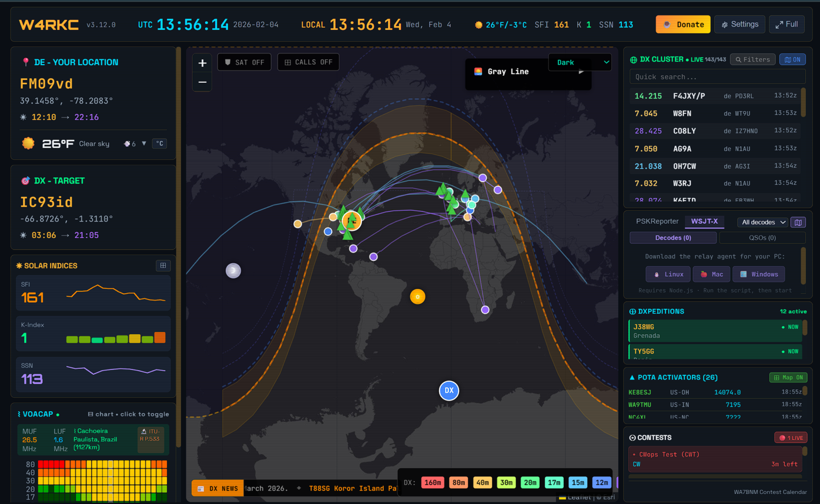The height and width of the screenshot is (504, 820).
Task: Toggle the SAT OFF satellite overlay
Action: (x=245, y=62)
